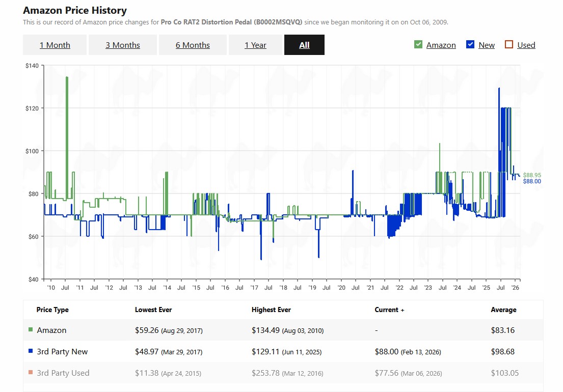Click the green early-2023 price spike peak
563x392 pixels.
coord(440,144)
